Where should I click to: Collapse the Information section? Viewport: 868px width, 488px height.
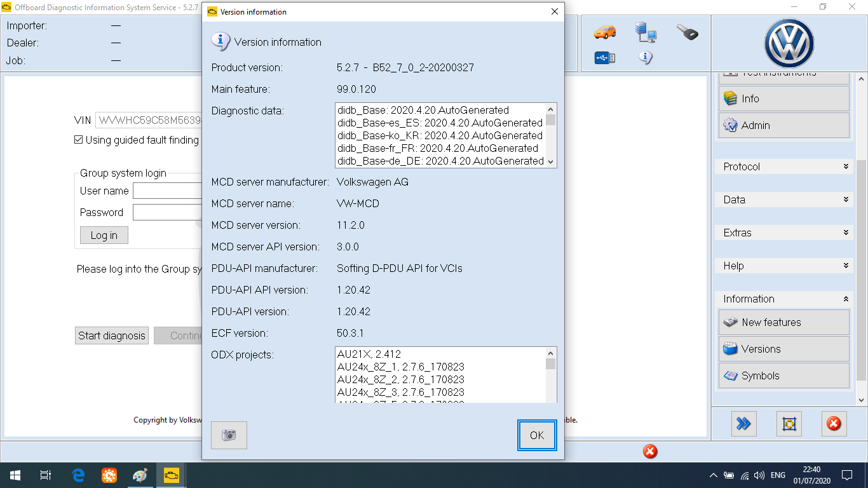tap(785, 299)
